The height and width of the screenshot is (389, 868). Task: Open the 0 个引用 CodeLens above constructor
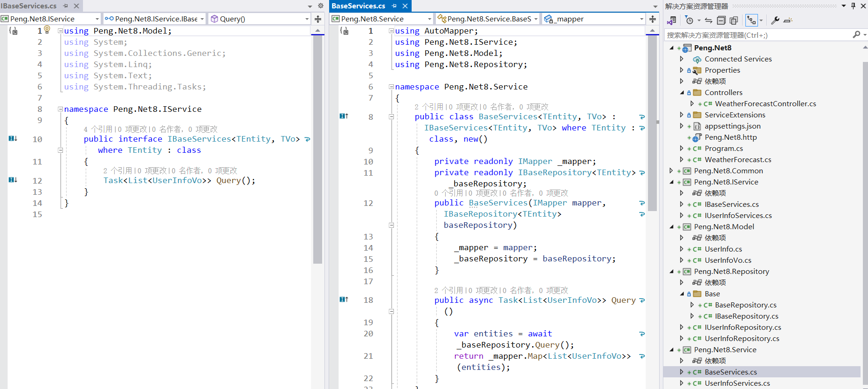point(448,193)
